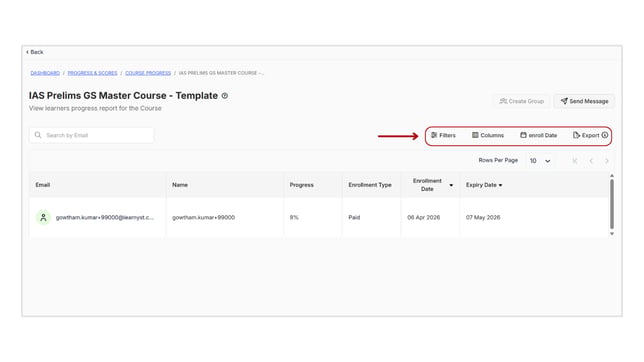Open the Course Progress breadcrumb
The height and width of the screenshot is (362, 644).
(148, 73)
